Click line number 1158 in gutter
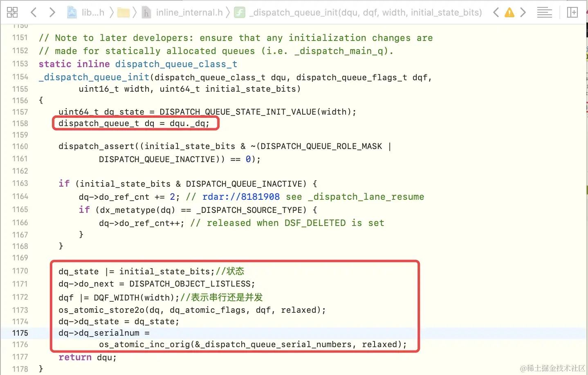 point(20,124)
